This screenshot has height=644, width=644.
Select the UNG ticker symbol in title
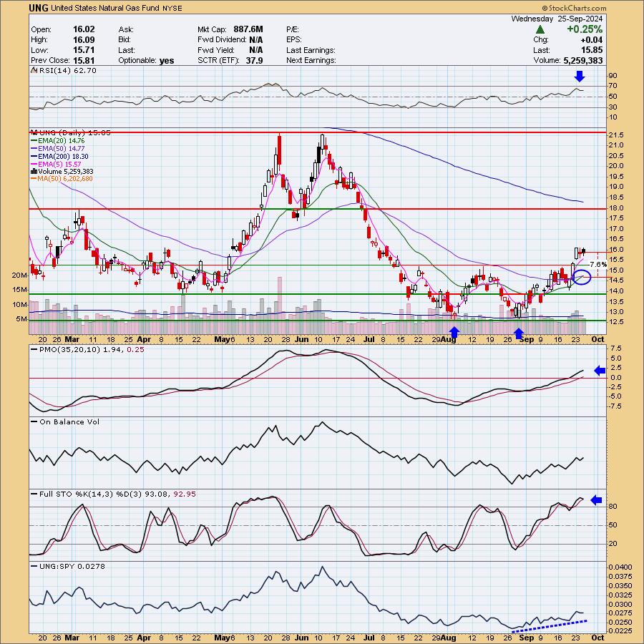coord(39,8)
